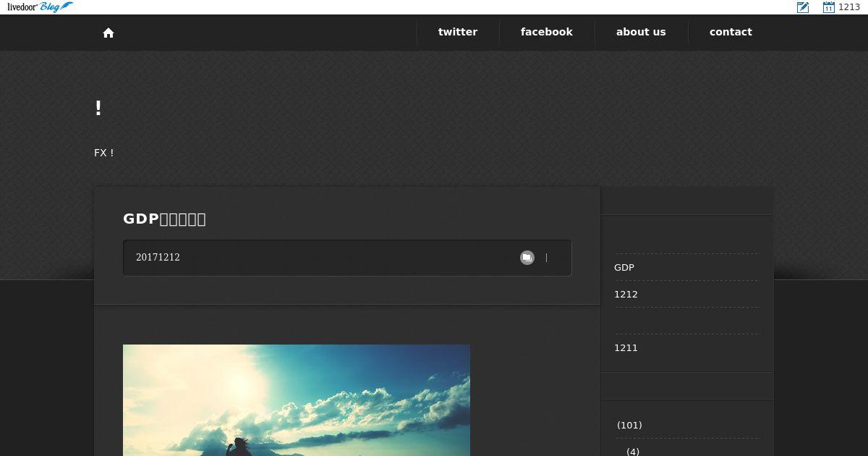Open the GDP post title link
868x456 pixels.
coord(164,219)
